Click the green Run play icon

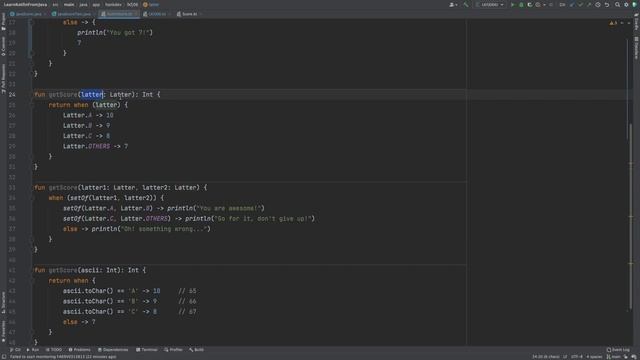(x=513, y=4)
